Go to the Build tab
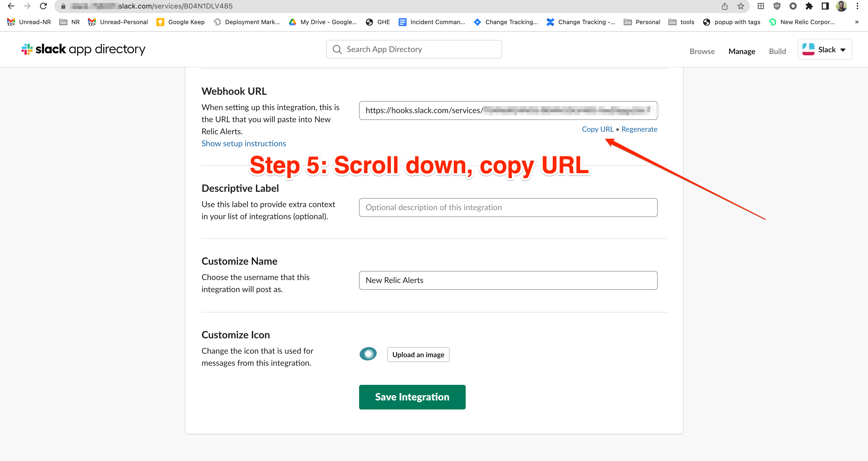Viewport: 868px width, 461px height. tap(777, 51)
